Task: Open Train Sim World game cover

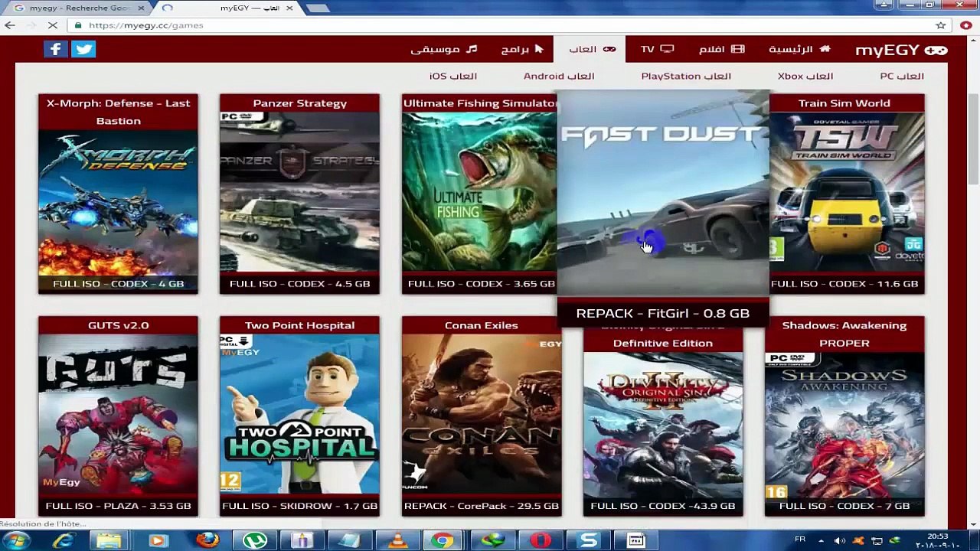Action: click(x=847, y=192)
